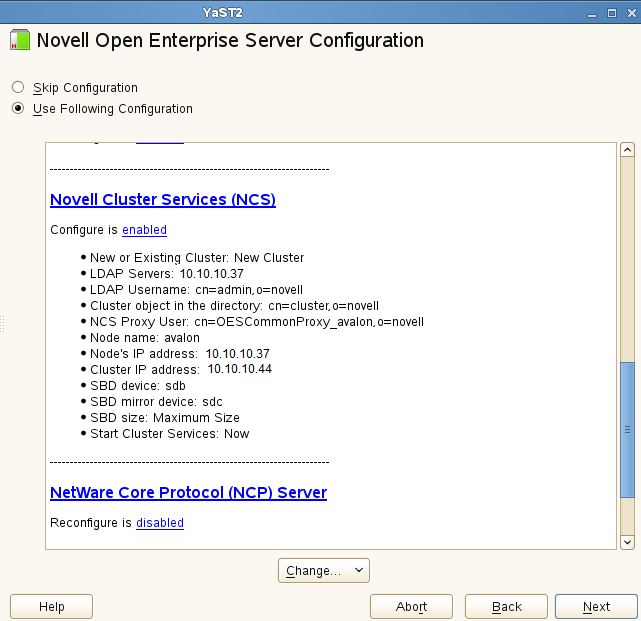Maximize the YaST2 window
The image size is (641, 621).
click(612, 13)
